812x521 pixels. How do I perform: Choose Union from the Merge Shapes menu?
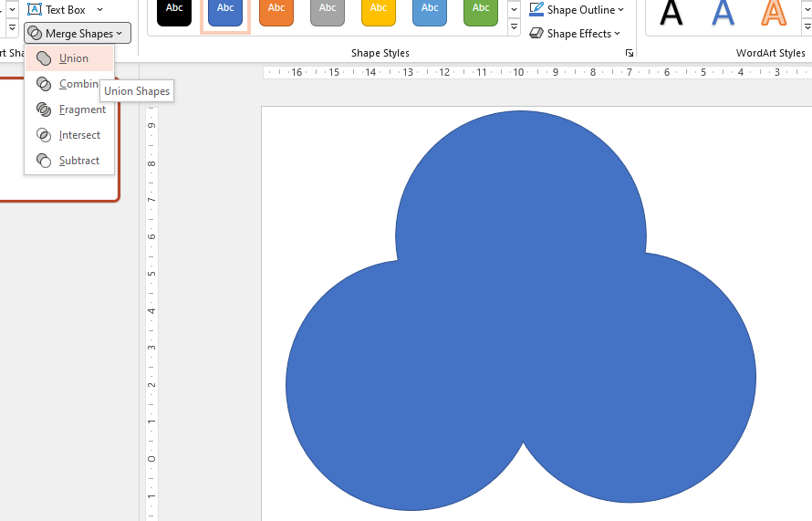pos(73,58)
